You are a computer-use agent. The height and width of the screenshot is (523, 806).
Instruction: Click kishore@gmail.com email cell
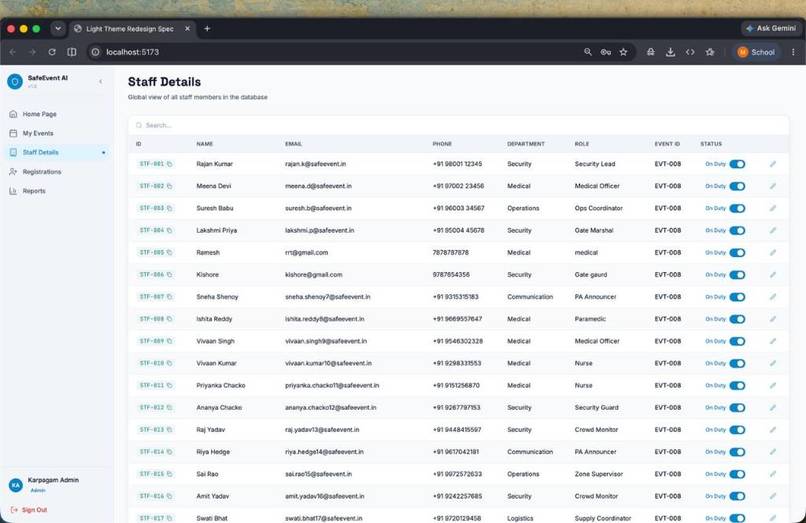314,275
